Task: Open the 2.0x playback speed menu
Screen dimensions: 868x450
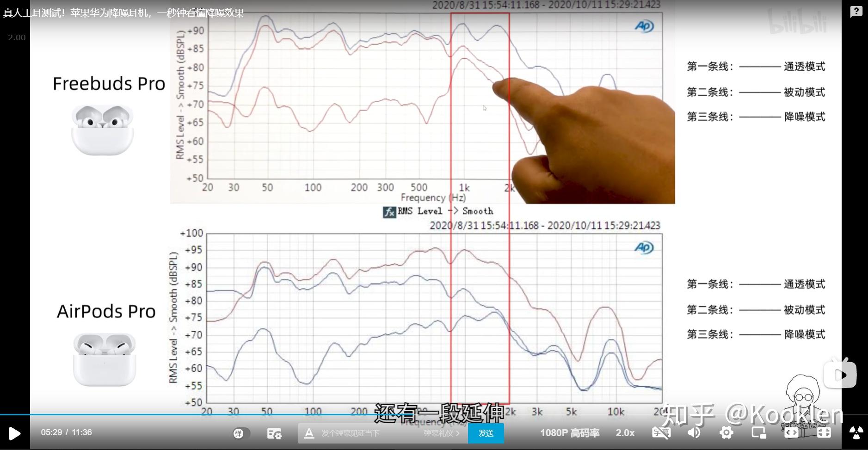Action: point(625,433)
